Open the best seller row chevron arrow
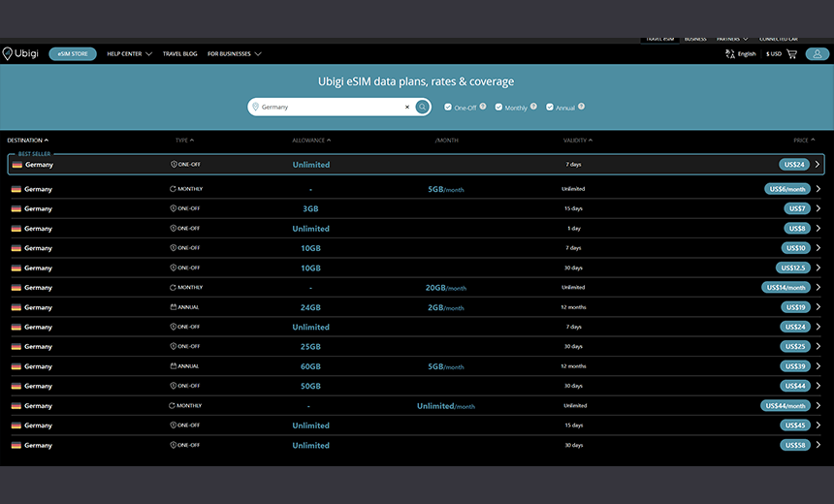Screen dimensions: 834x504 pyautogui.click(x=818, y=164)
